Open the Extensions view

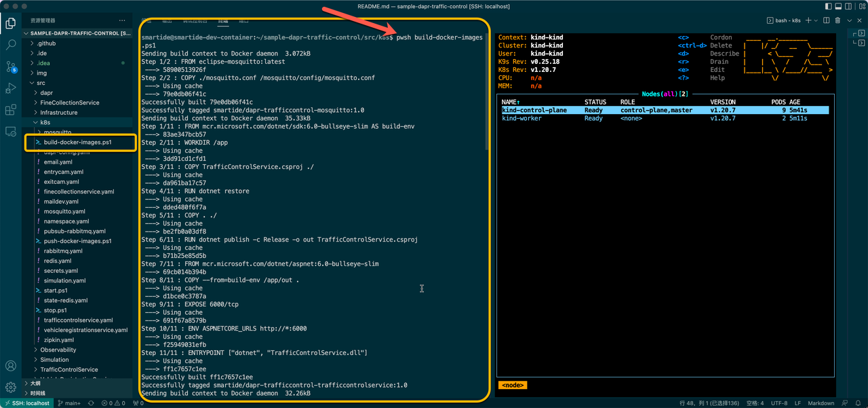pyautogui.click(x=11, y=109)
